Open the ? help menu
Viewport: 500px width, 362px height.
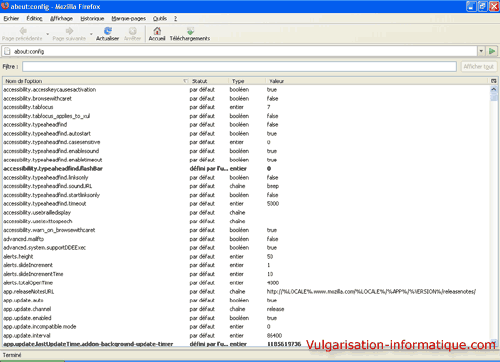(175, 18)
